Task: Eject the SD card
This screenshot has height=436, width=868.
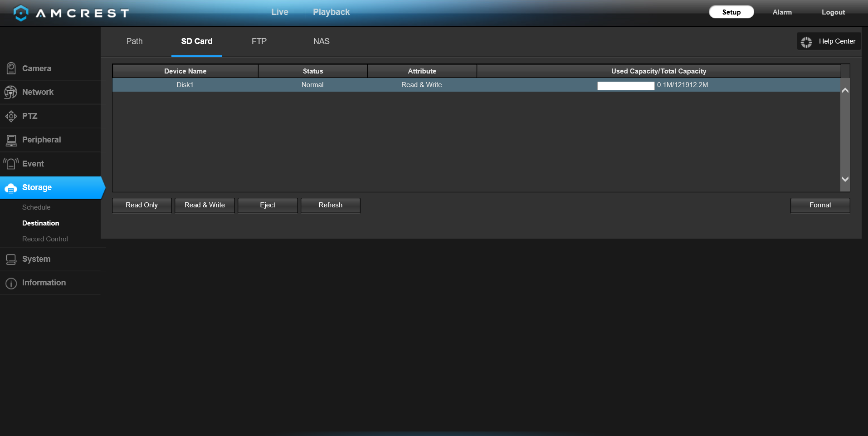Action: coord(268,205)
